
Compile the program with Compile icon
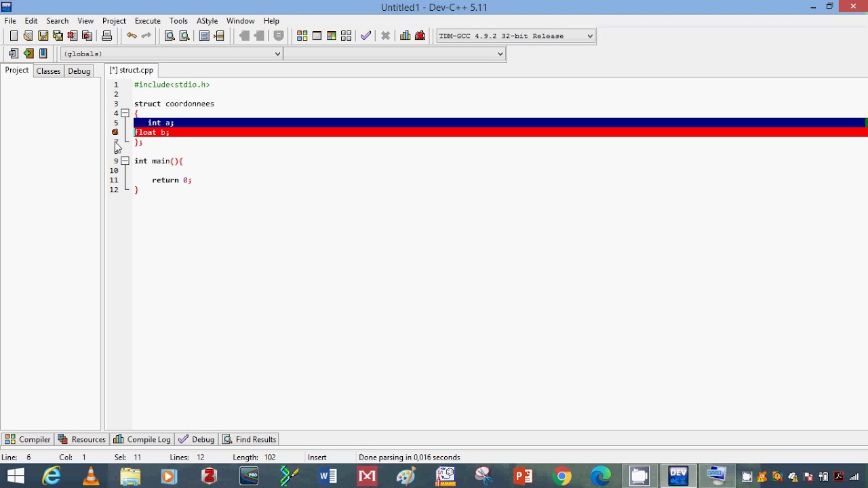(302, 36)
